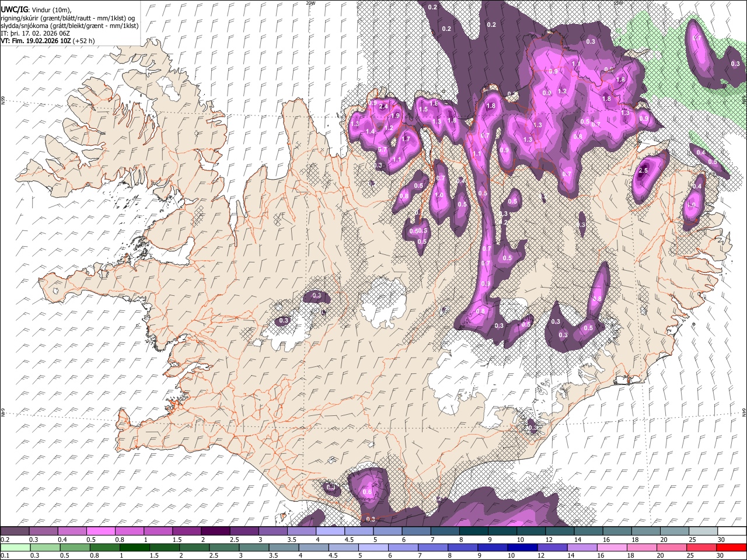
Task: Select the dark grey-purple 0.2 snowfall legend swatch
Action: (15, 531)
